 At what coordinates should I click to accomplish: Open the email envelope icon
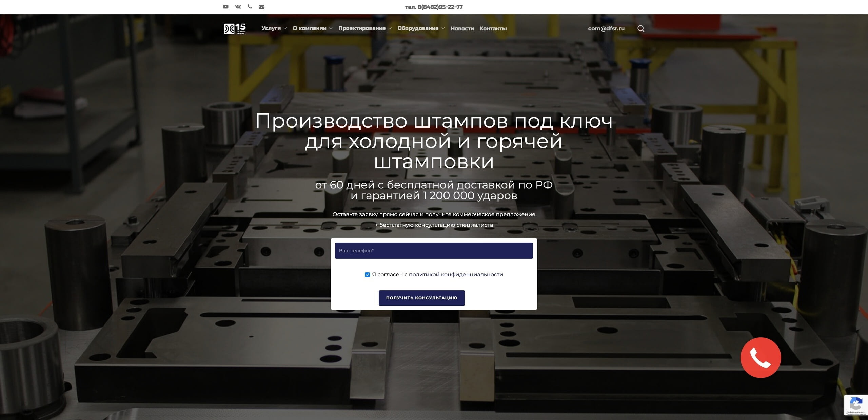pos(261,6)
